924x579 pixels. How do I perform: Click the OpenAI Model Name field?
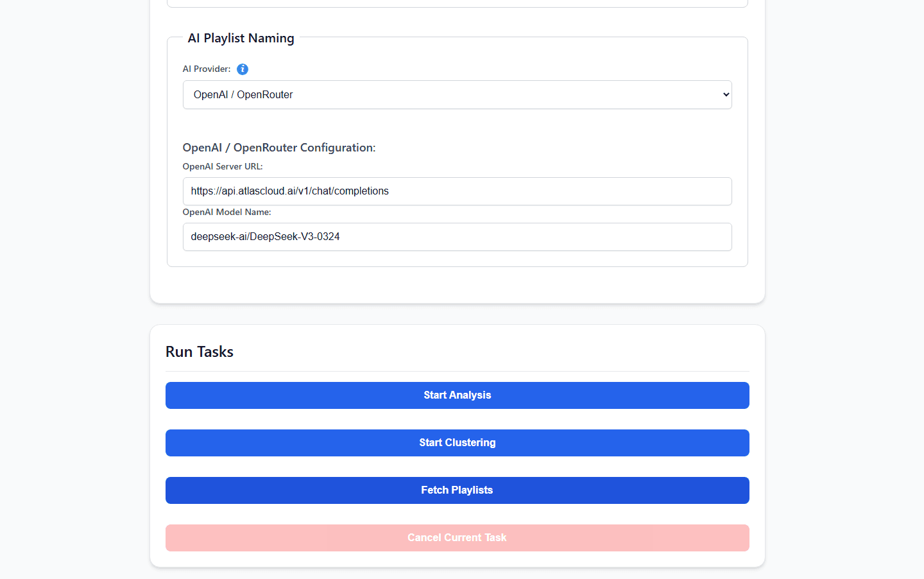[x=457, y=237]
